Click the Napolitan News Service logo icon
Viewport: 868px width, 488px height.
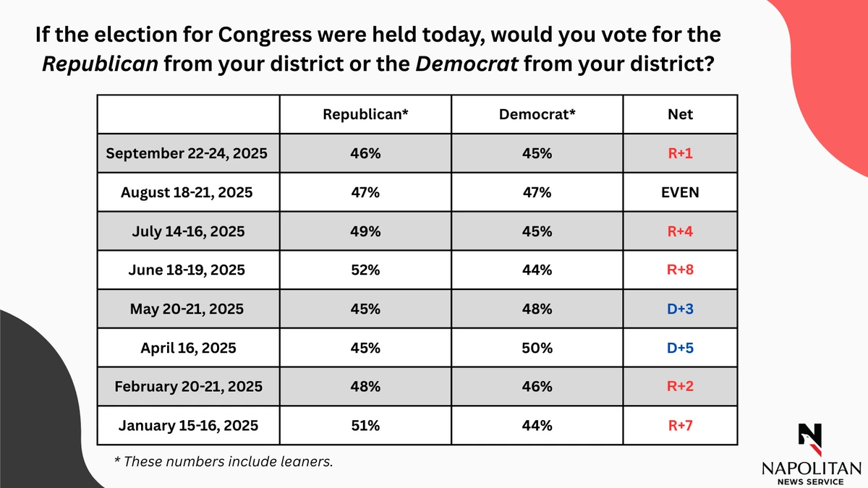pos(810,436)
